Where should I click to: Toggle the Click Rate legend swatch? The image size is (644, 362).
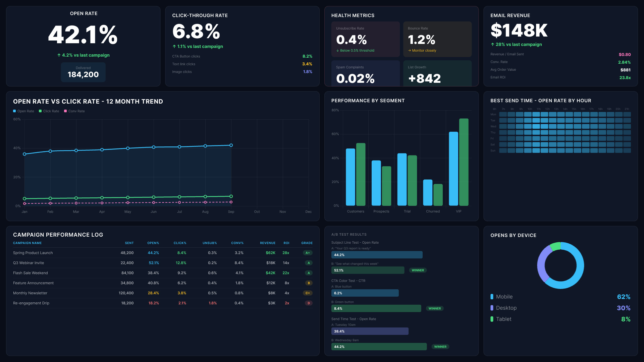[40, 111]
